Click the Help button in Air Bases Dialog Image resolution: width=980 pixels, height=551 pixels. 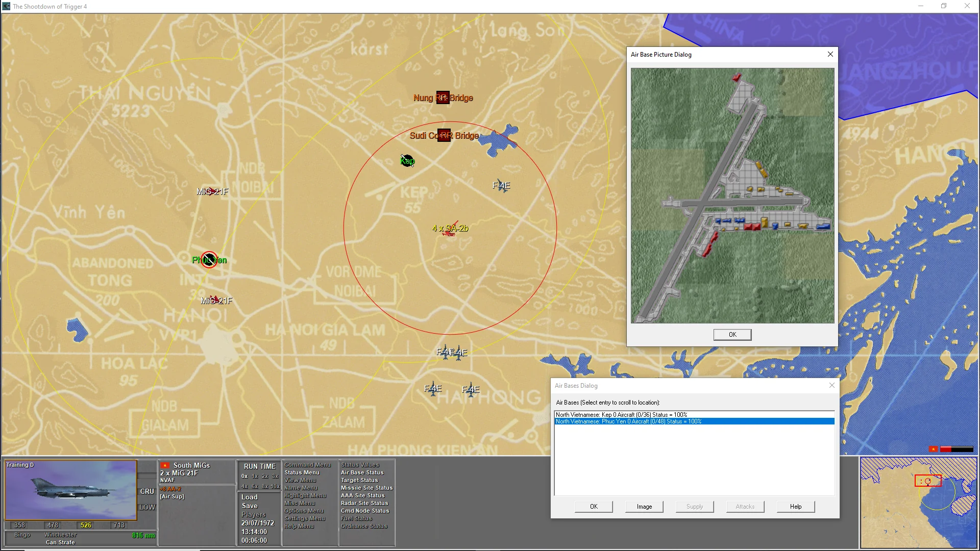(796, 507)
